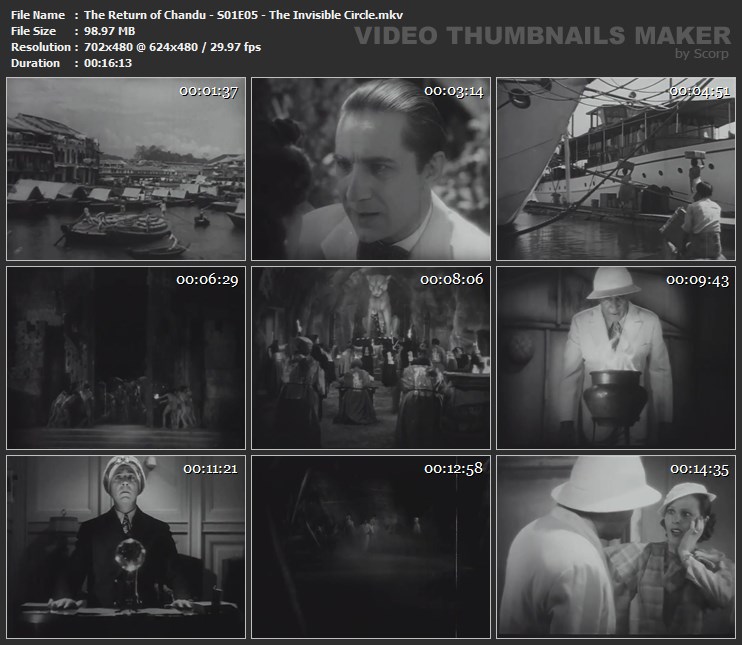This screenshot has width=742, height=645.
Task: Click the timestamp '00:01:37'
Action: click(x=209, y=91)
